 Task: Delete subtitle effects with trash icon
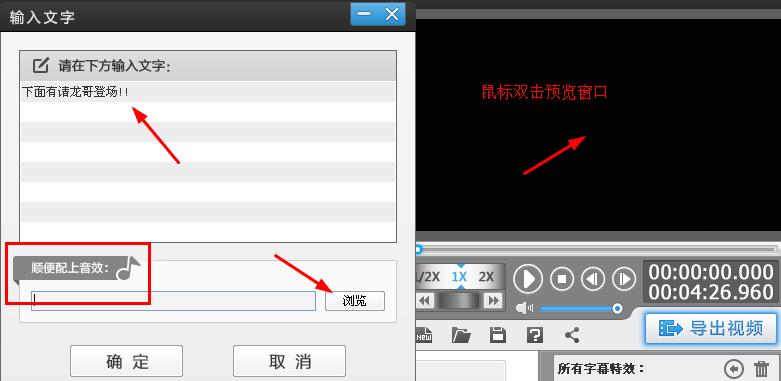762,369
